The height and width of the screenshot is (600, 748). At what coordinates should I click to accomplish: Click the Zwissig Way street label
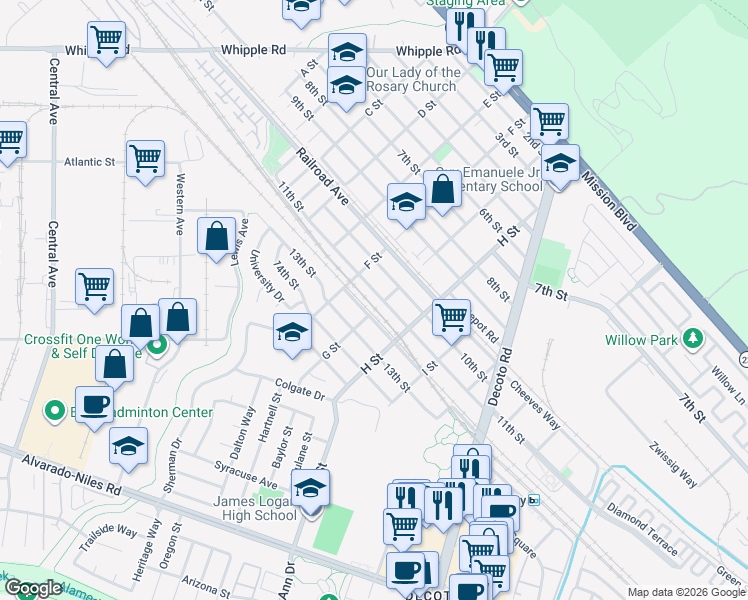(x=673, y=465)
